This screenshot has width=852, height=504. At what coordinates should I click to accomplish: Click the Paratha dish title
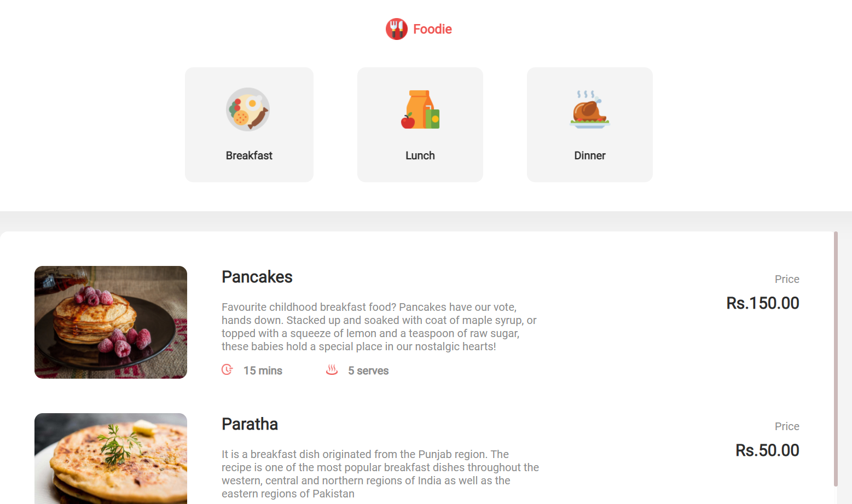tap(250, 424)
